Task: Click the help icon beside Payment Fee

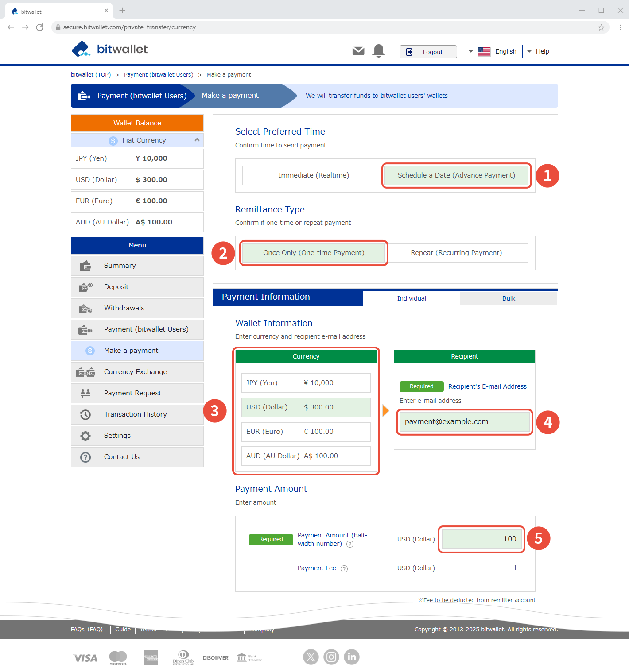Action: pos(344,569)
